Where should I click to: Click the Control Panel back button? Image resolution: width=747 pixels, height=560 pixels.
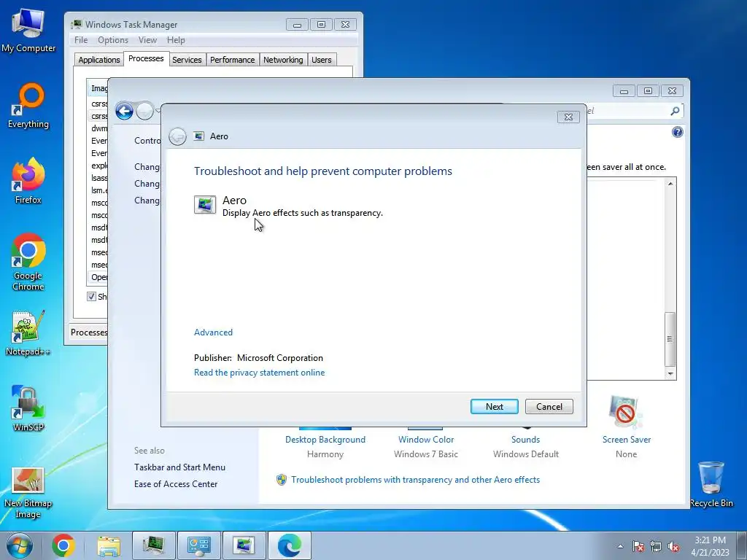[124, 112]
